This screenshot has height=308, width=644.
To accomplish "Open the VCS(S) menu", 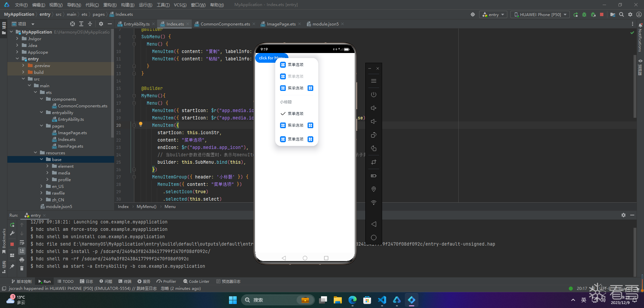I will 180,5.
